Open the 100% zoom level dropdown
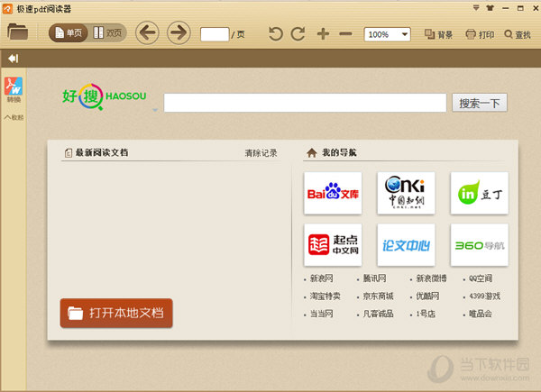 (x=387, y=34)
